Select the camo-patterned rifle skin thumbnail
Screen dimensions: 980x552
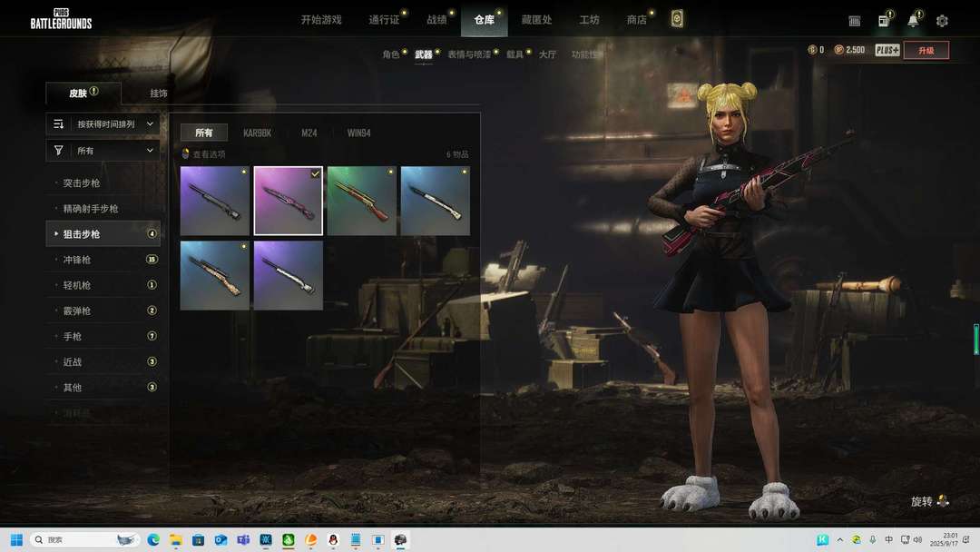(214, 275)
